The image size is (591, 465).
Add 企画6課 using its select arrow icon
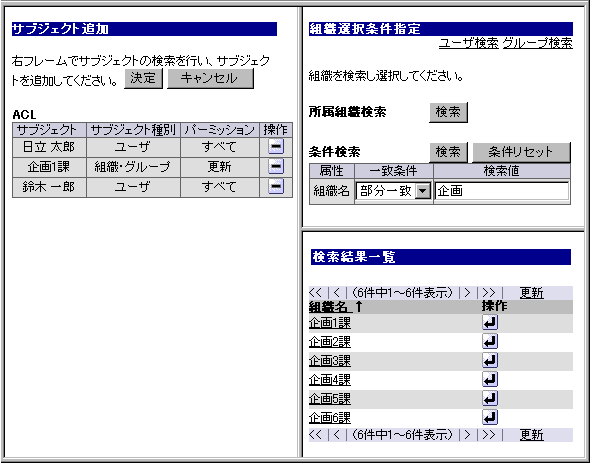(x=490, y=417)
